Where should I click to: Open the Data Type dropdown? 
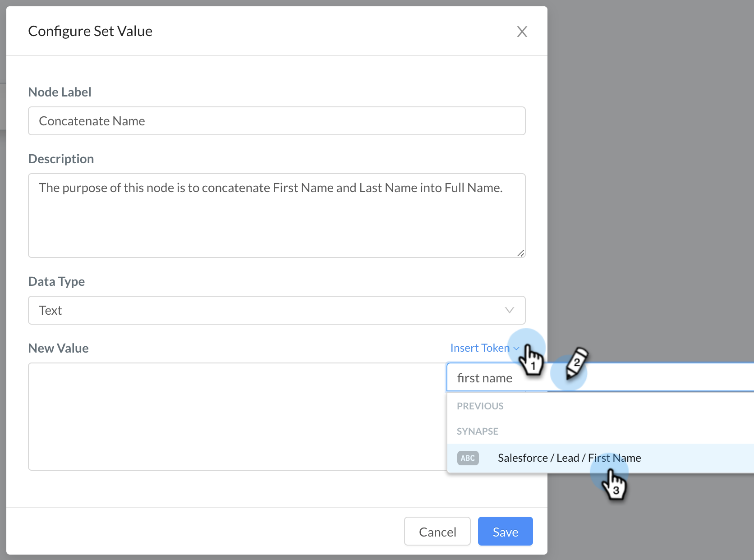tap(277, 310)
